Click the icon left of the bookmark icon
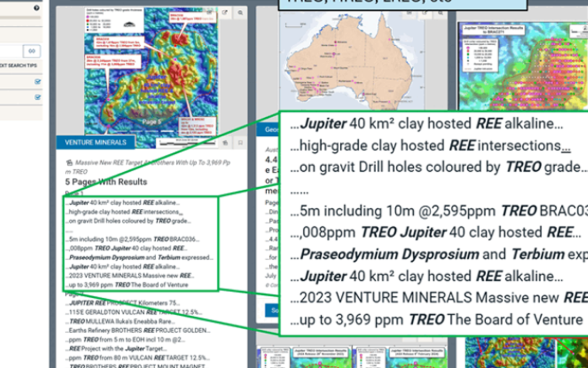 [x=224, y=143]
